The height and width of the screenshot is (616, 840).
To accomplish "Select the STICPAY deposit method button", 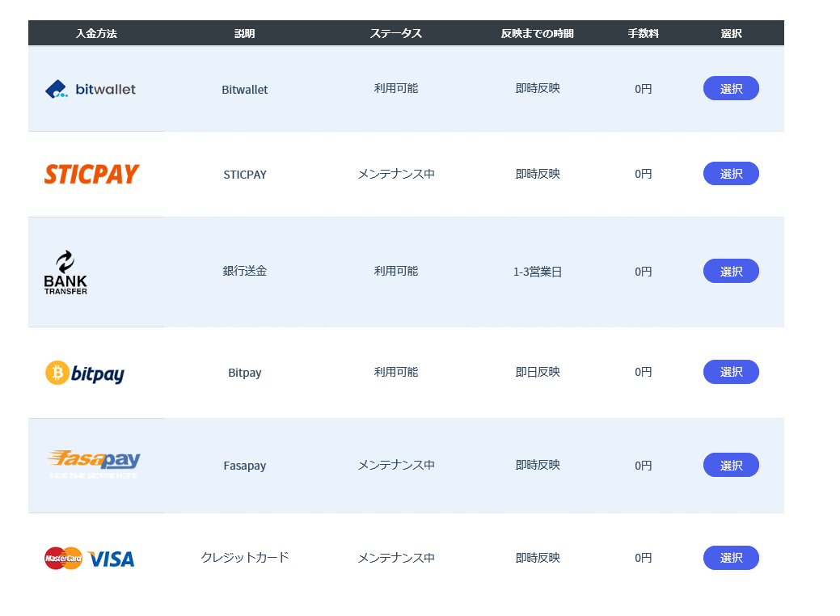I will coord(731,174).
